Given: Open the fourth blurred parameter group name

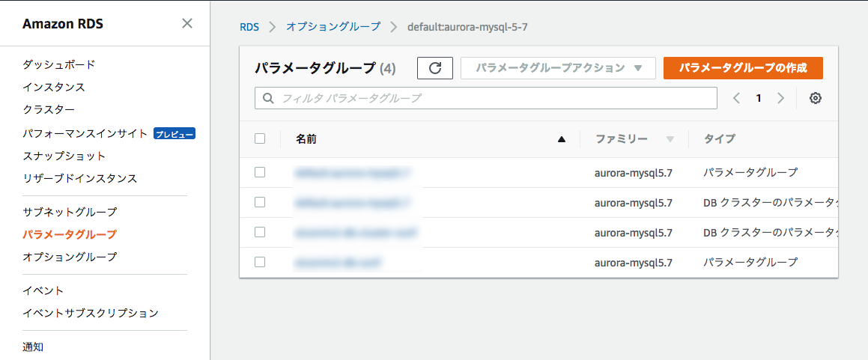Looking at the screenshot, I should click(339, 262).
